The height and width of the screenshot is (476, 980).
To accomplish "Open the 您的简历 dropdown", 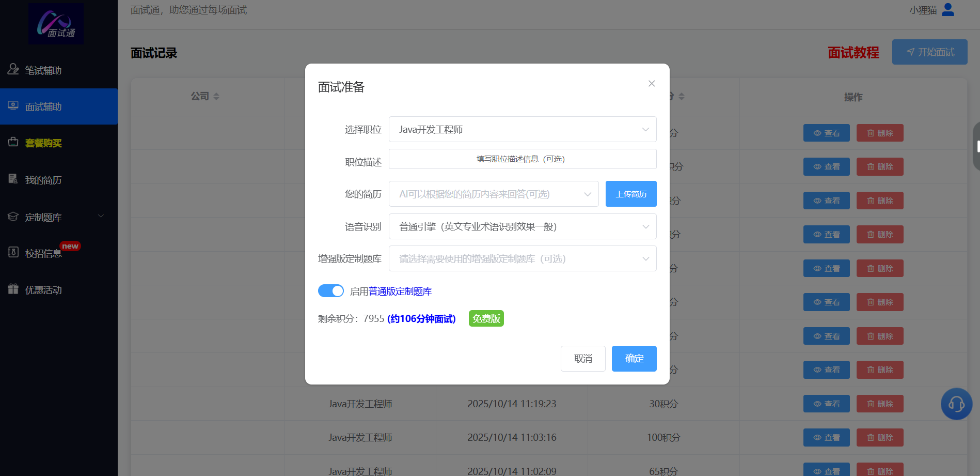I will [x=494, y=194].
